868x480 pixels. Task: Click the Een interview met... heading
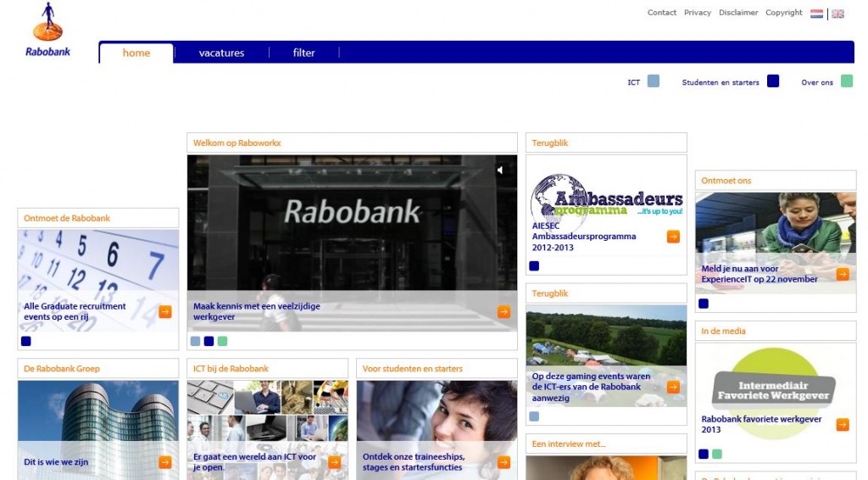569,444
